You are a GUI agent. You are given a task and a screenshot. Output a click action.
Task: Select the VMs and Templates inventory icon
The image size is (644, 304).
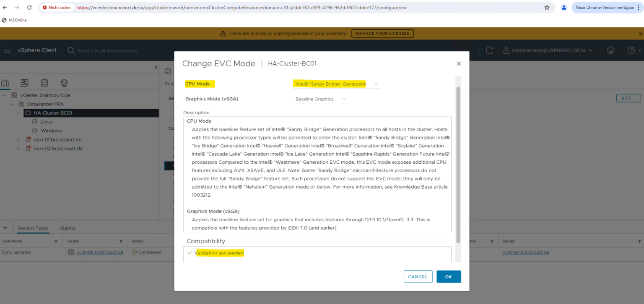point(26,83)
